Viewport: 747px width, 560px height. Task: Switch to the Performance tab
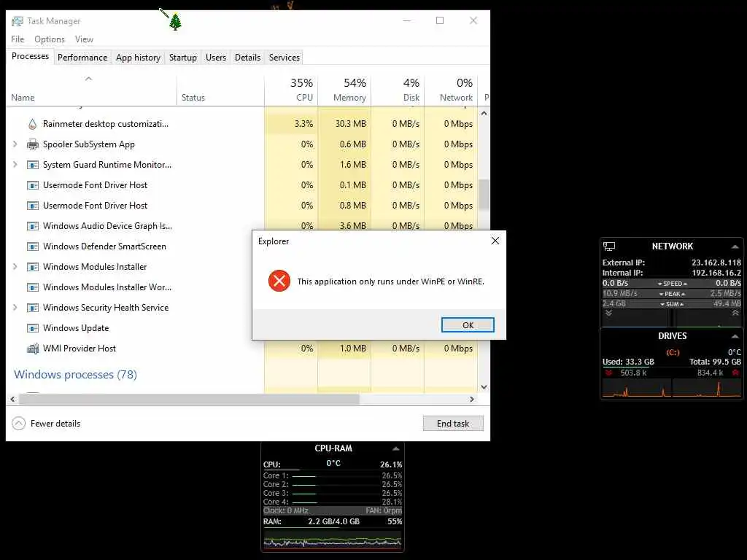[x=82, y=58]
